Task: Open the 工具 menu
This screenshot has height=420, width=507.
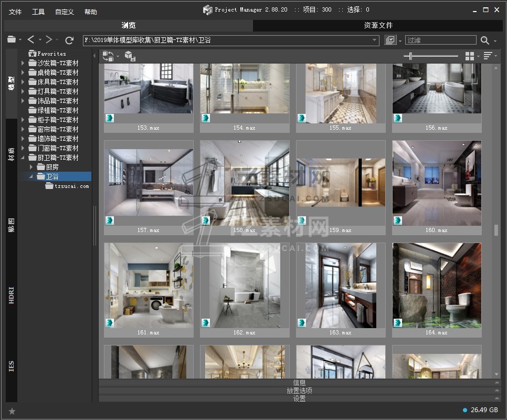Action: point(38,12)
